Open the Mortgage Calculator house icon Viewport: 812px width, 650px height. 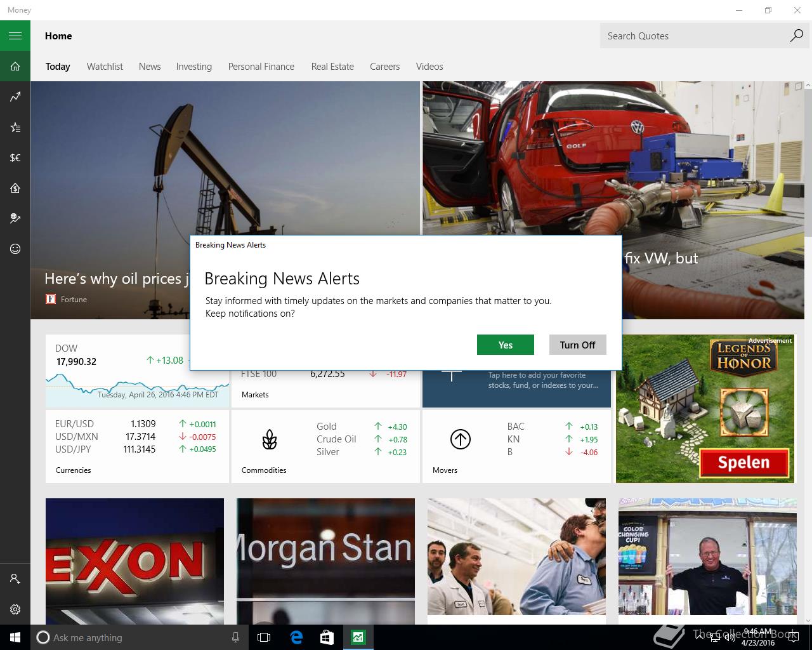(15, 188)
